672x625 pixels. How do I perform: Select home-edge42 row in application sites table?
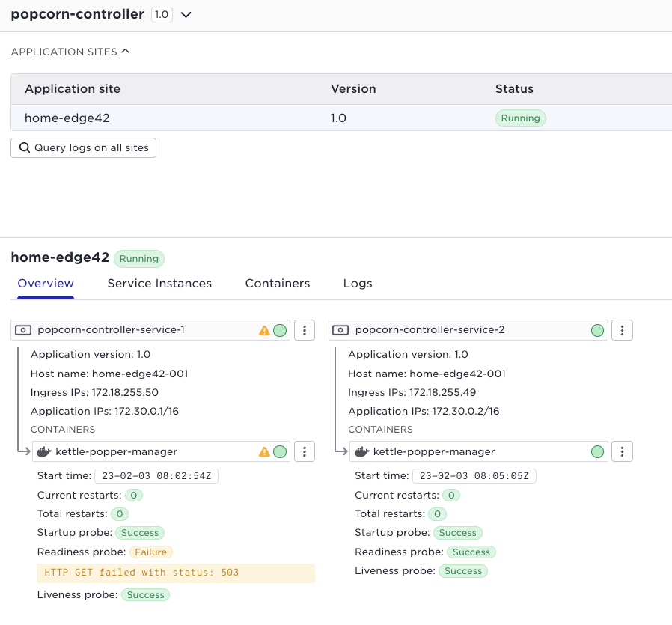(x=341, y=118)
